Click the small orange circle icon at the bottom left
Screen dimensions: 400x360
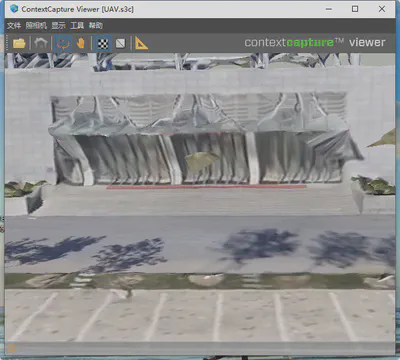coord(12,348)
